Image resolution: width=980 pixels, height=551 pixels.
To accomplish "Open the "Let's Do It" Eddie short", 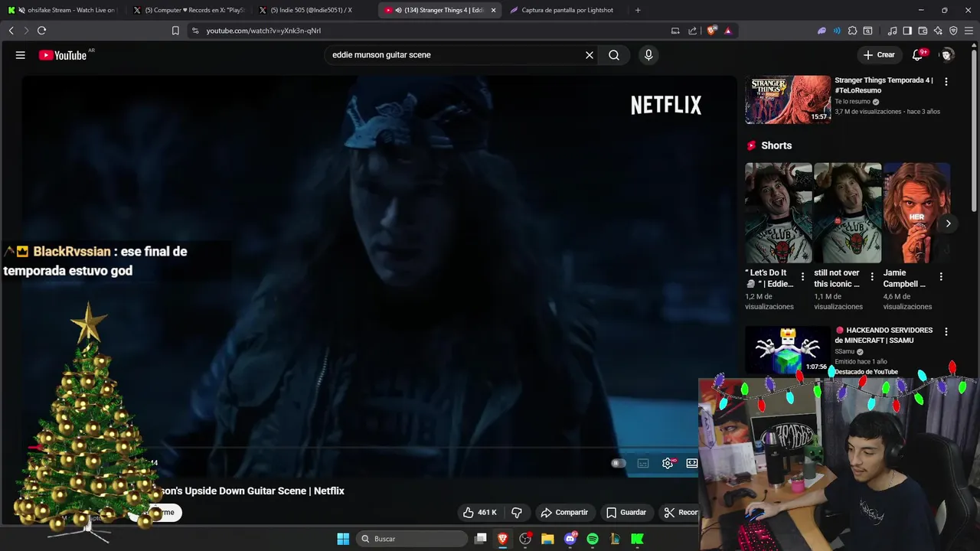I will (779, 213).
